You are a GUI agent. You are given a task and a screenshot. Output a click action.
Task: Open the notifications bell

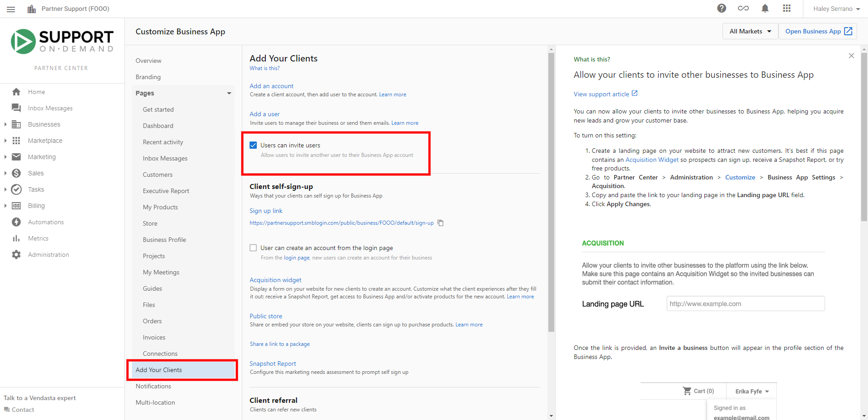[x=765, y=8]
